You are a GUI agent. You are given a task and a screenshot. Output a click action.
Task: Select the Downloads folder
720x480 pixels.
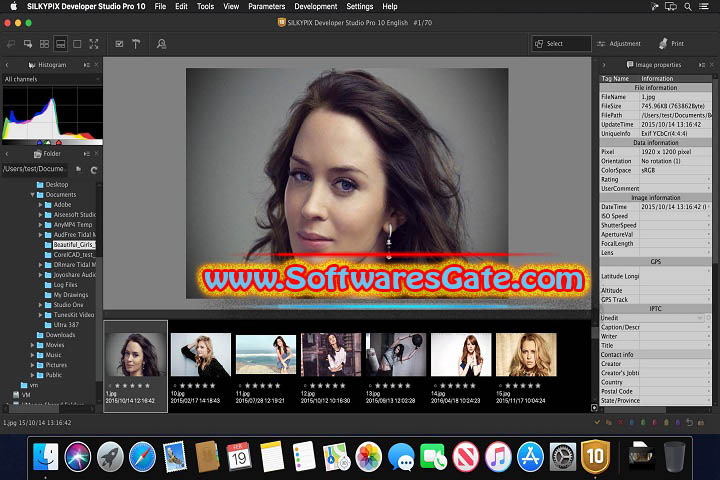(60, 335)
